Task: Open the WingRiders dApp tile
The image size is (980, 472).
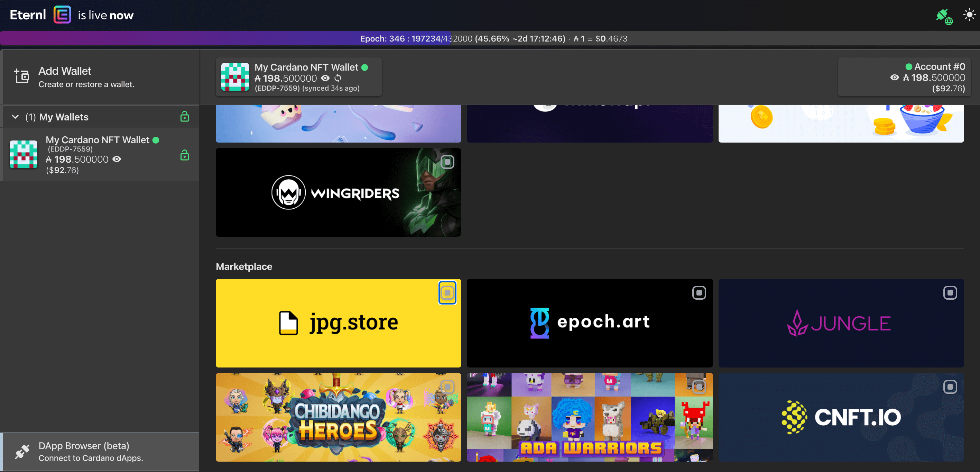Action: [338, 192]
